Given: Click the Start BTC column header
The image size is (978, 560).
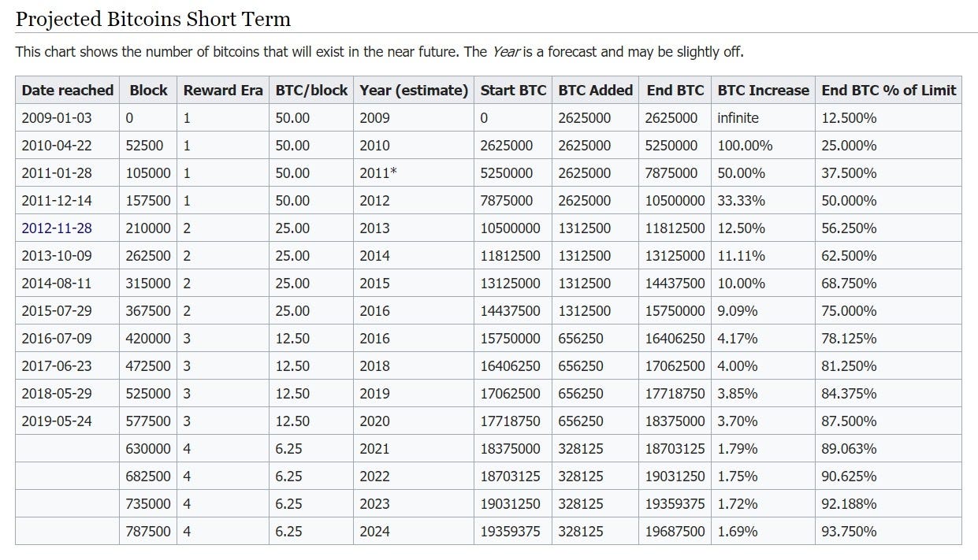Looking at the screenshot, I should 513,91.
